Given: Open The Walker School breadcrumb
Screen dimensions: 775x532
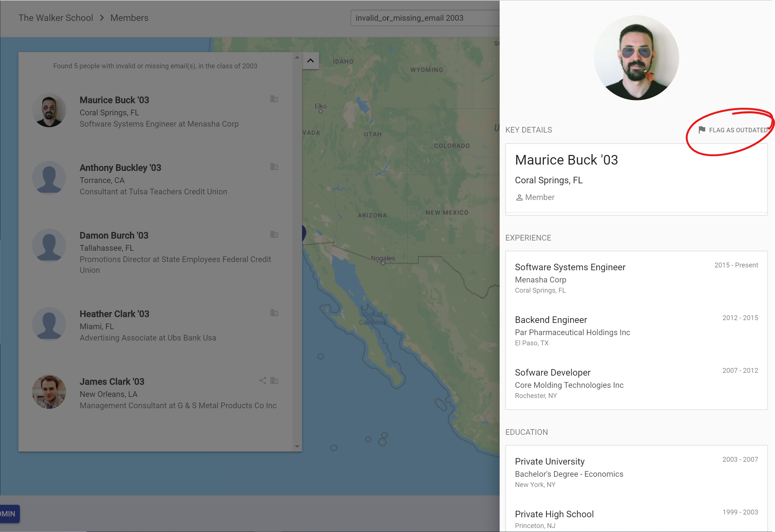Looking at the screenshot, I should click(x=56, y=18).
